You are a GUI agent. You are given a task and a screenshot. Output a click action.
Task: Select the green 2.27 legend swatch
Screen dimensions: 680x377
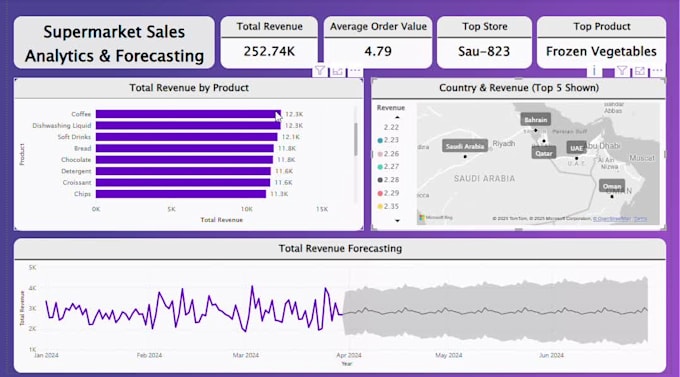(380, 167)
